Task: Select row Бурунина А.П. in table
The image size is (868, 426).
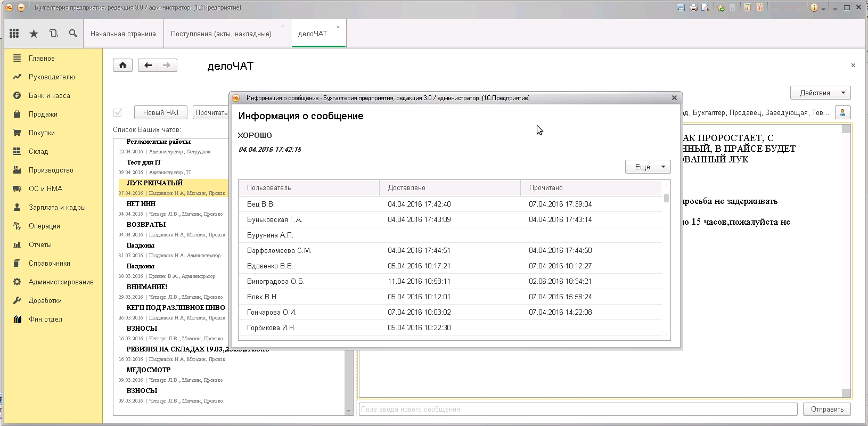Action: tap(450, 235)
